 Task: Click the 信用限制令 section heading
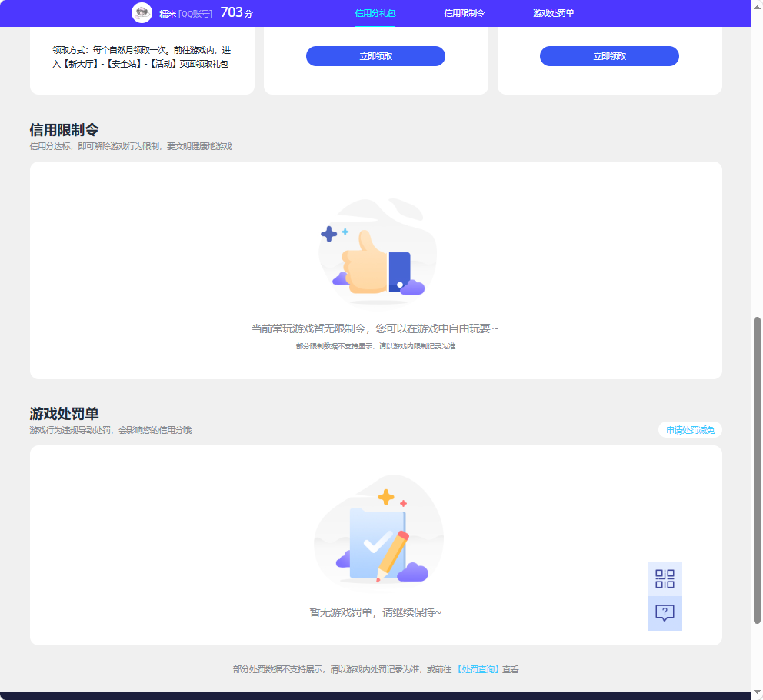[64, 129]
